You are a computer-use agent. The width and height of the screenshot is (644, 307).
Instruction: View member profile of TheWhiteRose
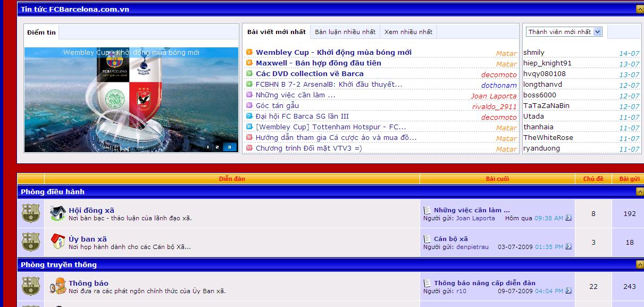[548, 138]
